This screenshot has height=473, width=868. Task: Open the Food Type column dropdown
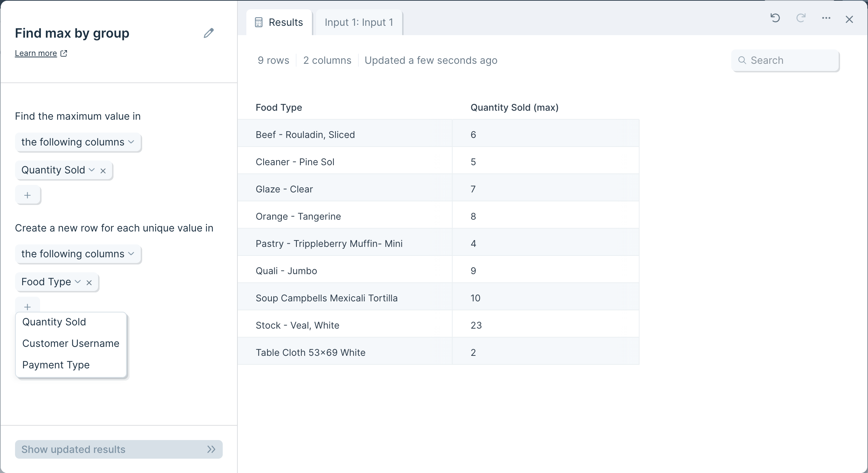[x=51, y=282]
